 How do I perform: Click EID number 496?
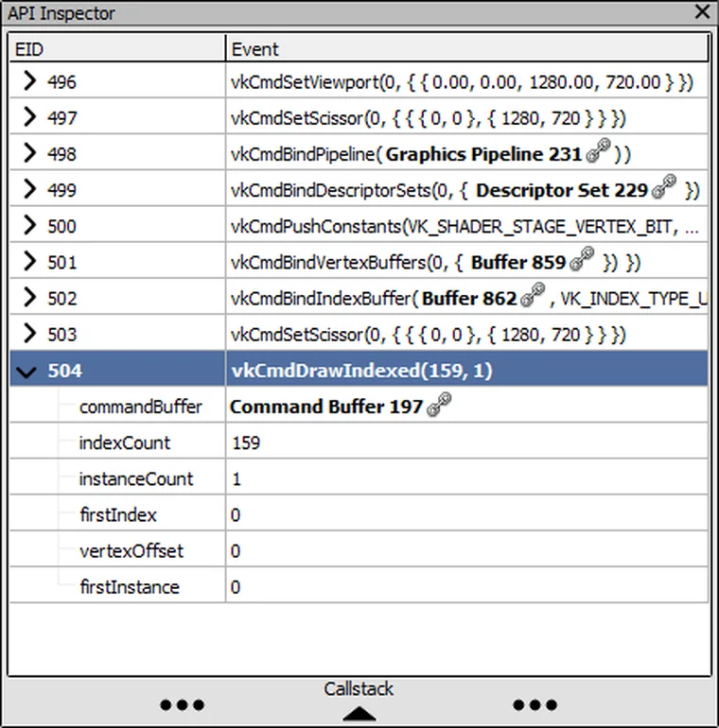coord(61,82)
